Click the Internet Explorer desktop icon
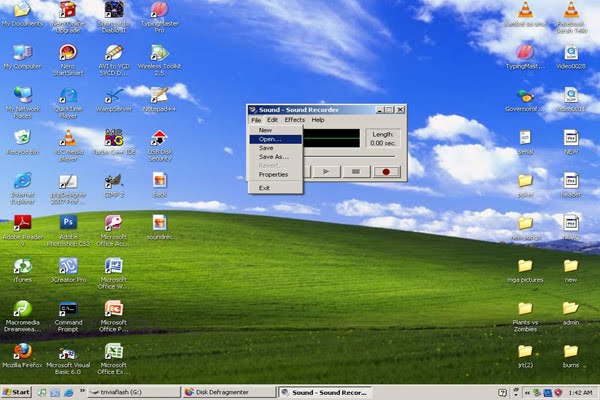The image size is (600, 400). (x=23, y=188)
